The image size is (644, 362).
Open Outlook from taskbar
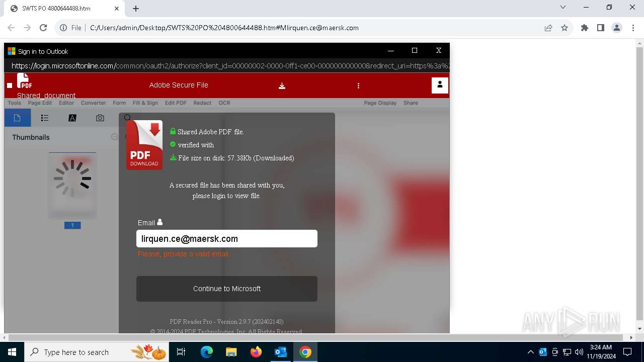pos(280,352)
